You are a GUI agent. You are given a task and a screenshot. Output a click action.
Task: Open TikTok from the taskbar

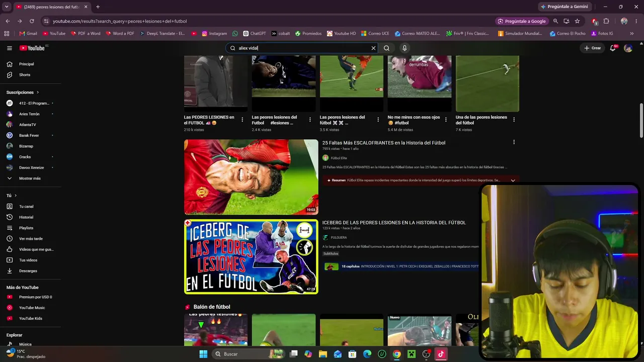click(x=441, y=354)
